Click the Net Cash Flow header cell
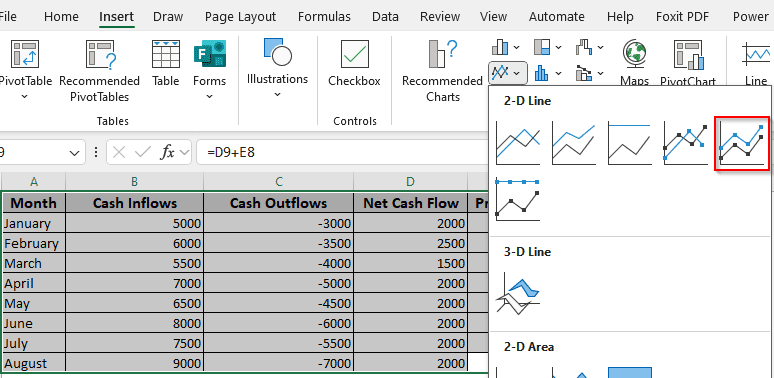 coord(410,203)
